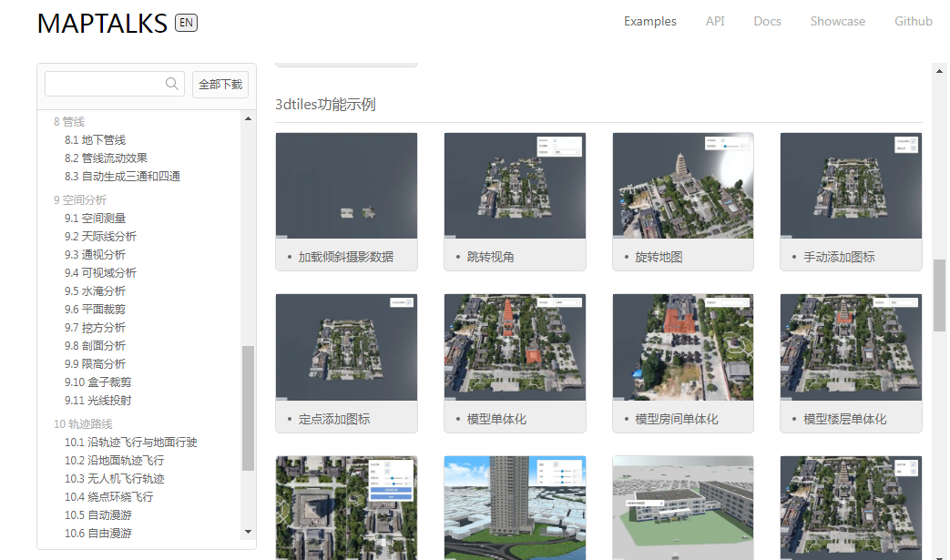Select section 8 管线
The height and width of the screenshot is (560, 950).
pos(69,122)
